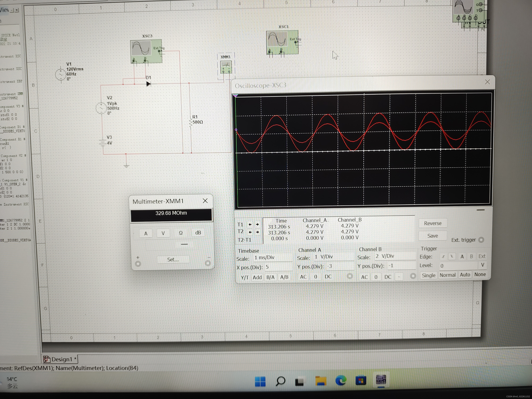
Task: Click Reverse button on oscilloscope
Action: (433, 223)
